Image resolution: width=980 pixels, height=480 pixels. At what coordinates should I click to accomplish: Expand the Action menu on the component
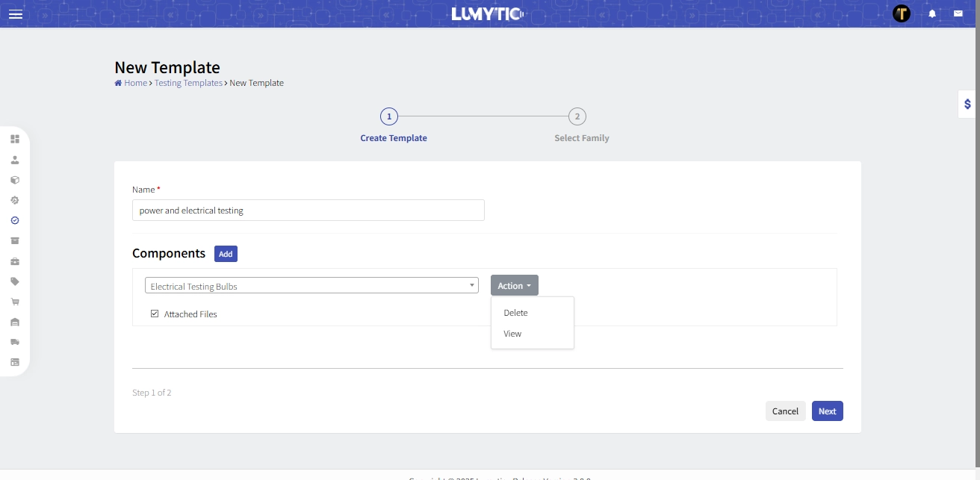(514, 285)
